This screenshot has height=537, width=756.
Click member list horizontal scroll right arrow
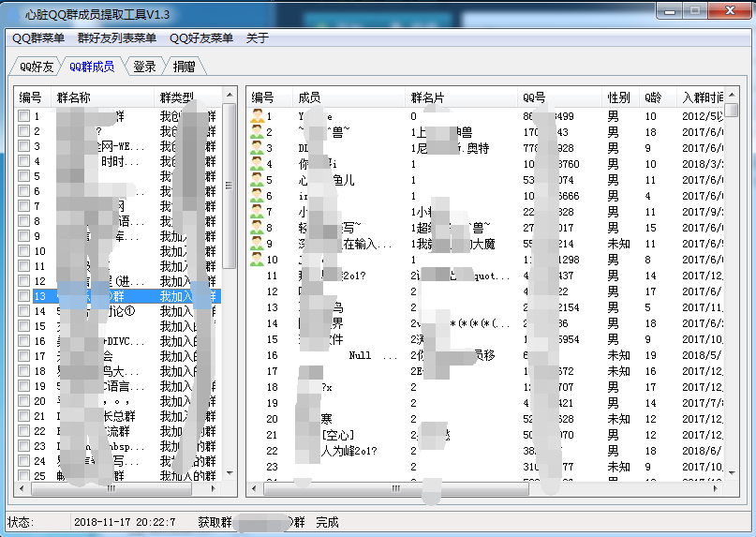pos(716,488)
